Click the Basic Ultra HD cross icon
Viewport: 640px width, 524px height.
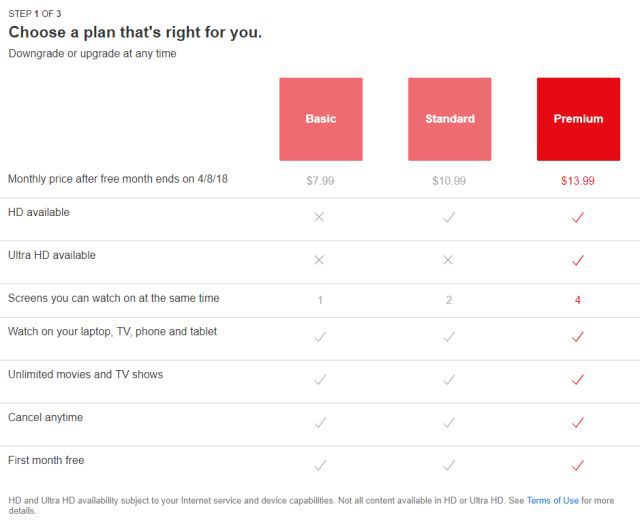(x=319, y=260)
